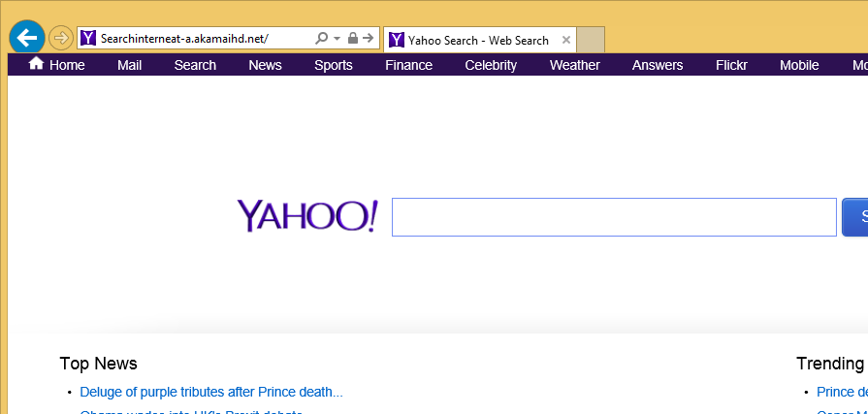This screenshot has width=868, height=414.
Task: Open Celebrity in the Yahoo navigation bar
Action: coord(491,65)
